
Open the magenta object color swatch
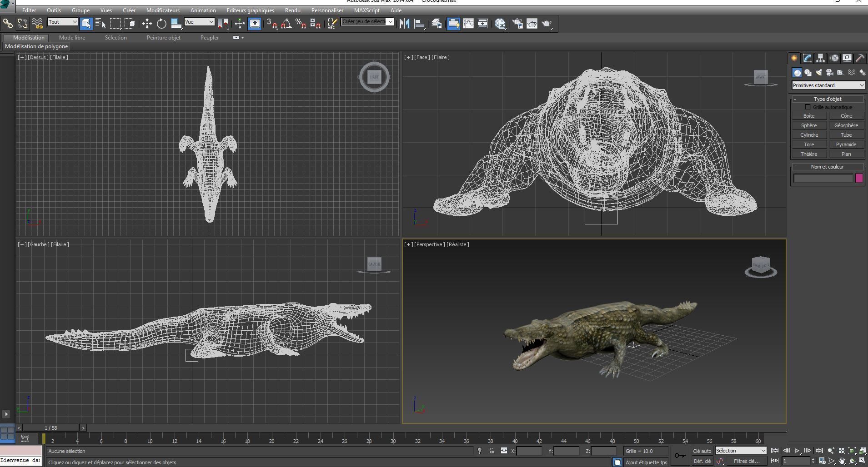[x=859, y=178]
